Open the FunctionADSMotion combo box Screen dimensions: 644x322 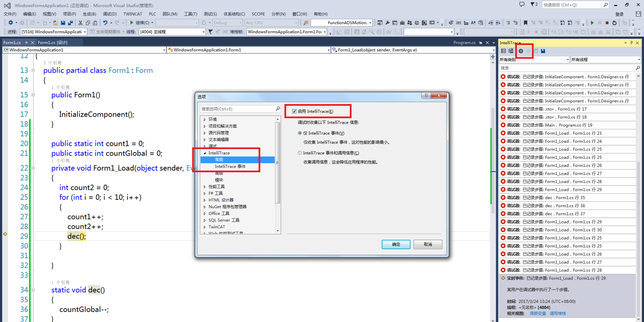pyautogui.click(x=342, y=23)
